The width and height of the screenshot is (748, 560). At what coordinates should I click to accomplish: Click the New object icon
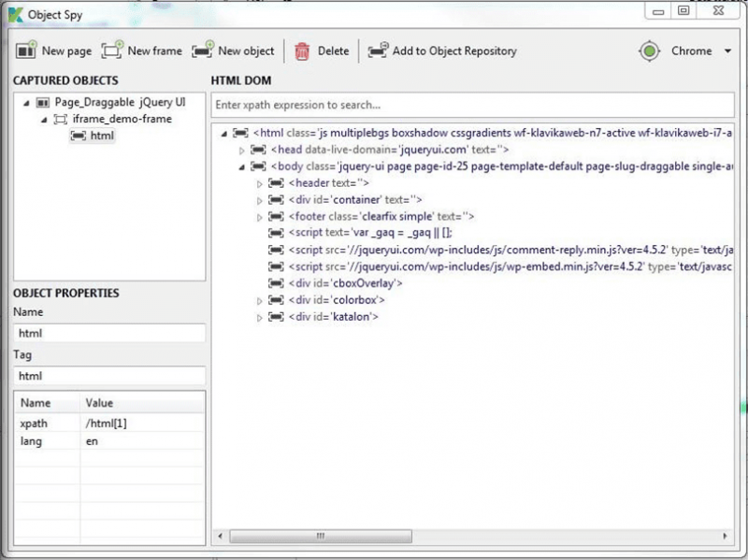click(203, 50)
